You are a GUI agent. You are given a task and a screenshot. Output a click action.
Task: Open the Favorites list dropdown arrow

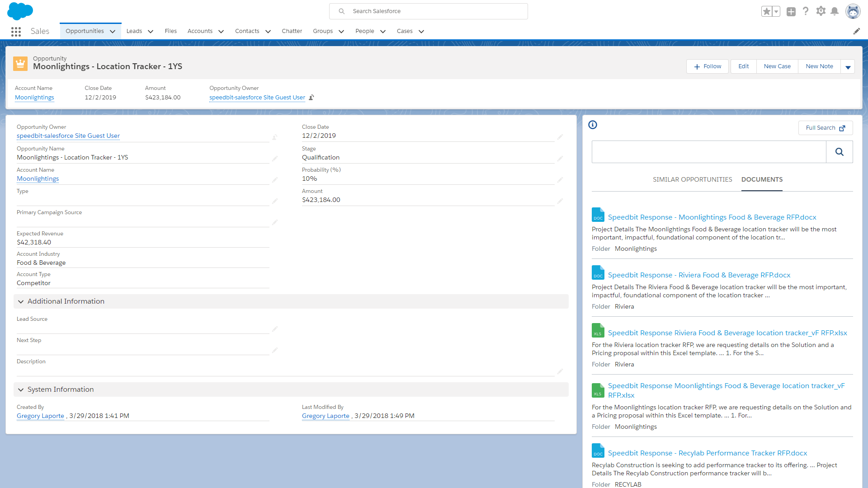click(x=776, y=11)
